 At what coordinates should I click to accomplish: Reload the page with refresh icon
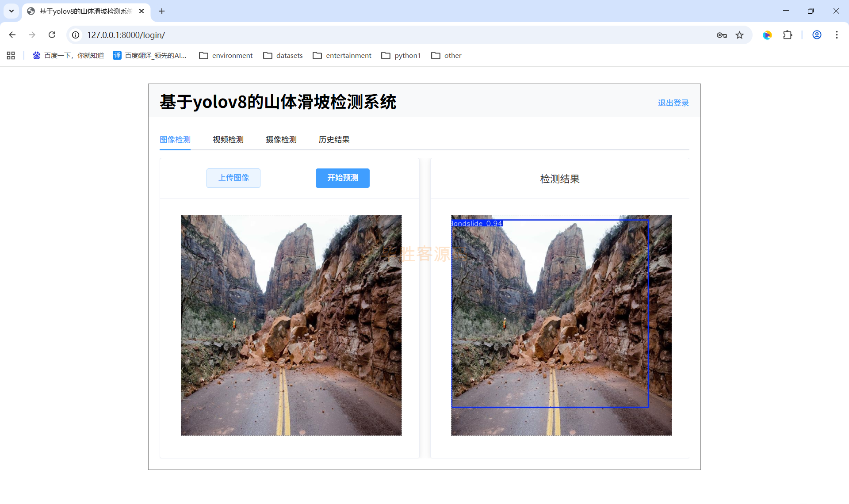pos(52,35)
